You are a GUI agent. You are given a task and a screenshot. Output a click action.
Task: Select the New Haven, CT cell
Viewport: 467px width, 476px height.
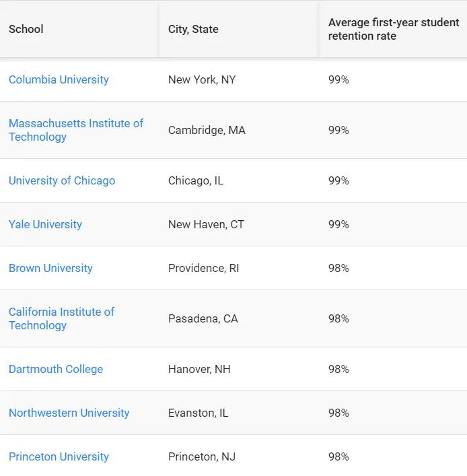pos(206,224)
